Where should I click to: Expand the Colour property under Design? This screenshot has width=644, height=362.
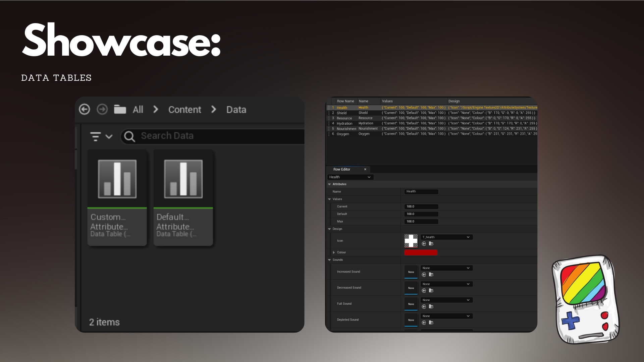coord(334,252)
